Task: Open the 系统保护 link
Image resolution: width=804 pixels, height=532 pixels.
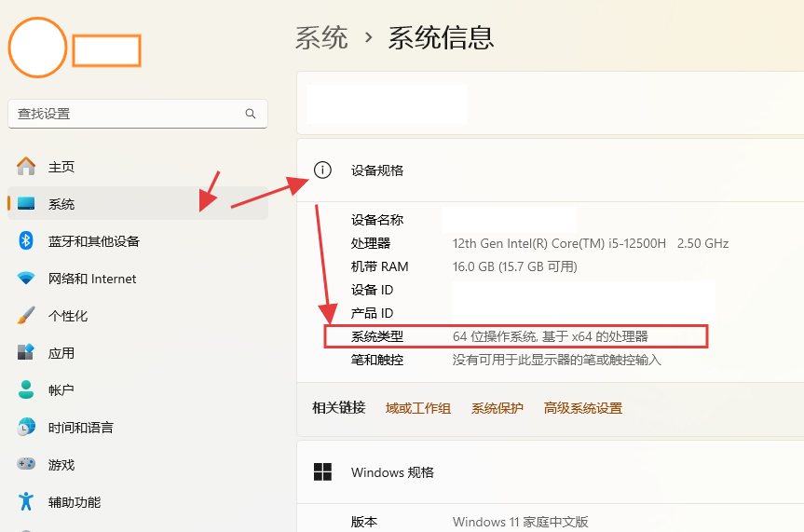Action: 497,408
